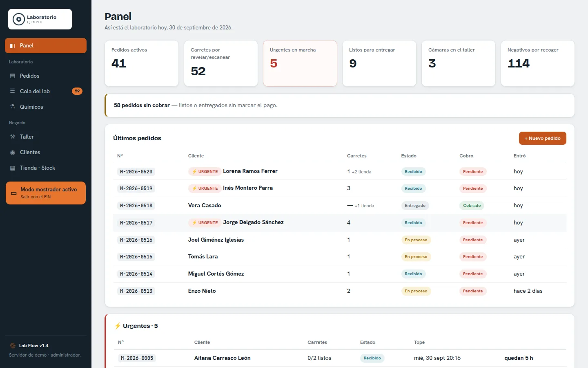
Task: Click the lightning icon beside Urgentes · 5
Action: tap(118, 326)
